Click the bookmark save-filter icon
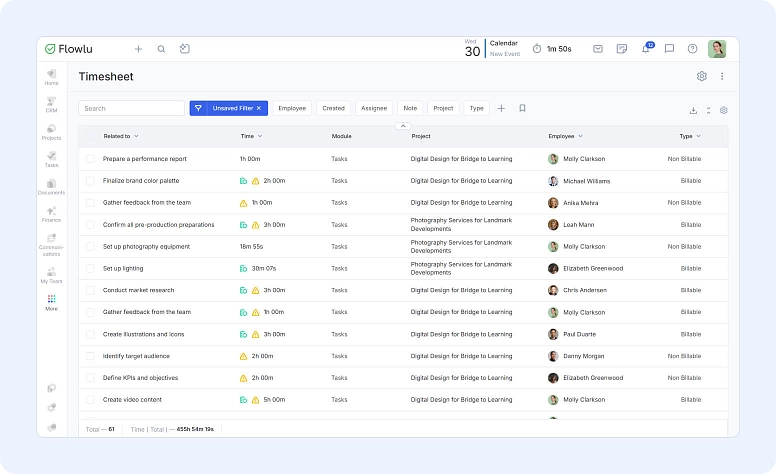 522,108
